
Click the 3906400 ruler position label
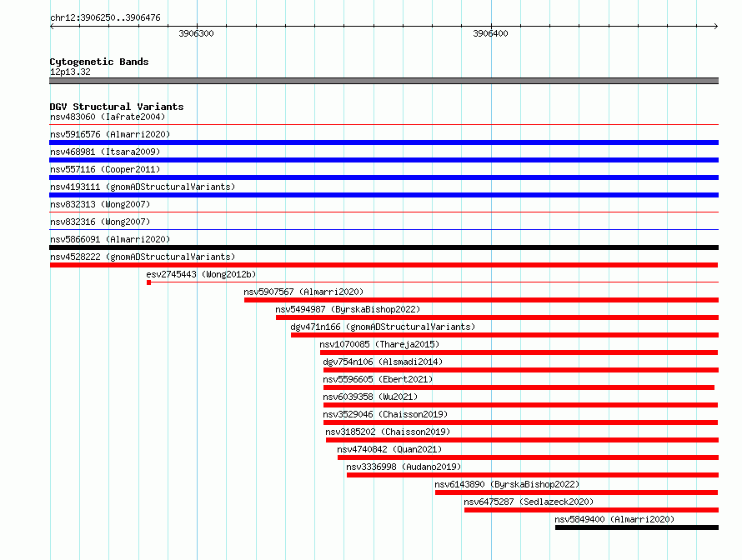(491, 33)
